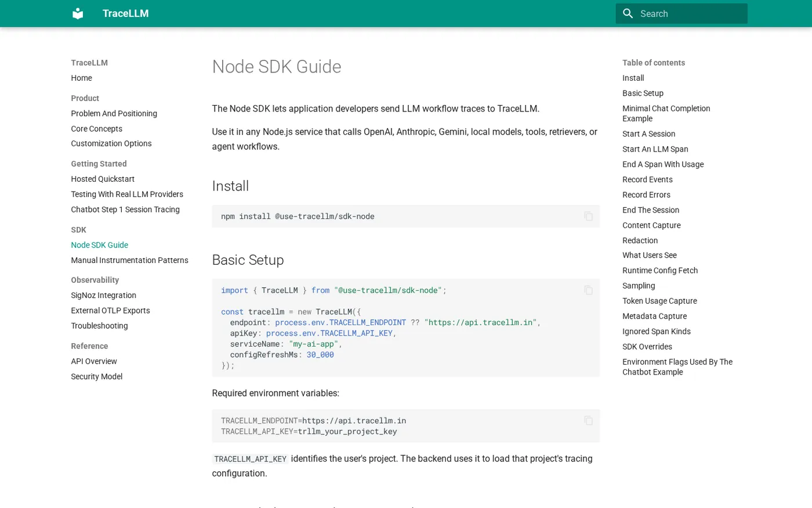Jump to Metadata Capture section

click(x=654, y=316)
